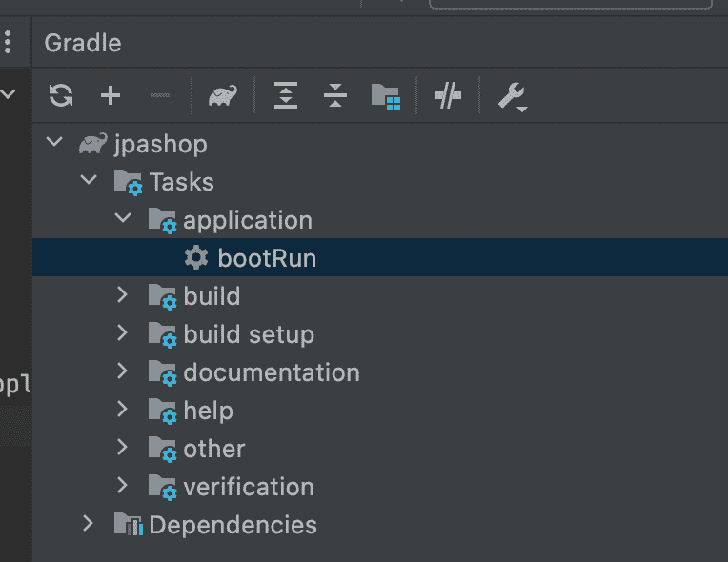
Task: Collapse the application task group
Action: (123, 217)
